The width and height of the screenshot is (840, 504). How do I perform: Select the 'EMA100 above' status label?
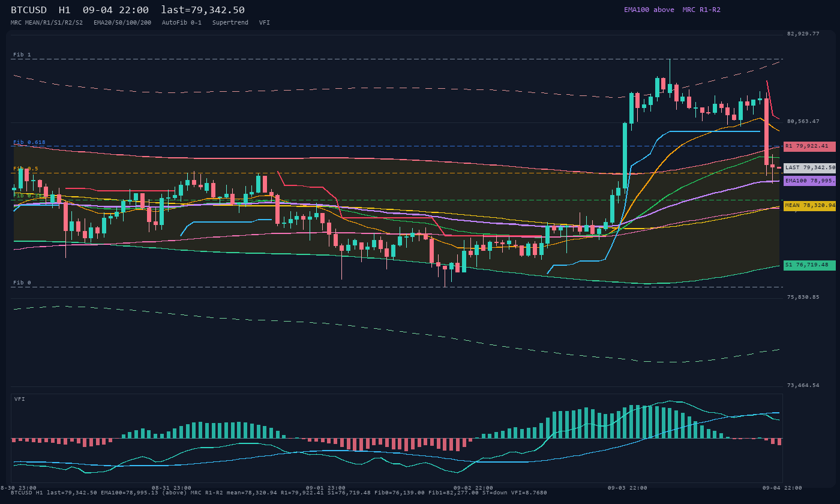[x=649, y=10]
